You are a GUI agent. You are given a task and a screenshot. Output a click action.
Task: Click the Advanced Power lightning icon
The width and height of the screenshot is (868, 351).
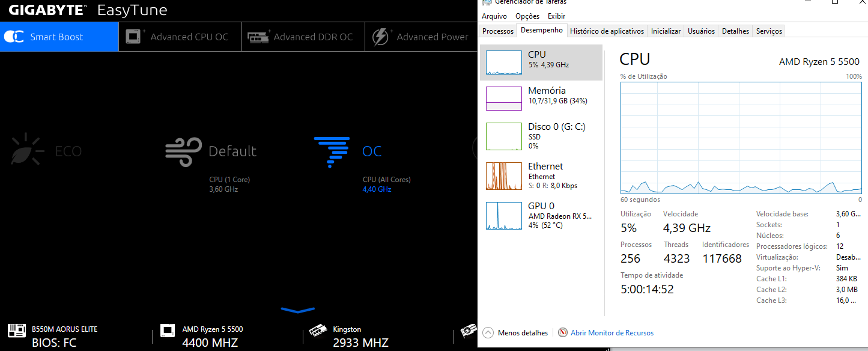(x=382, y=37)
